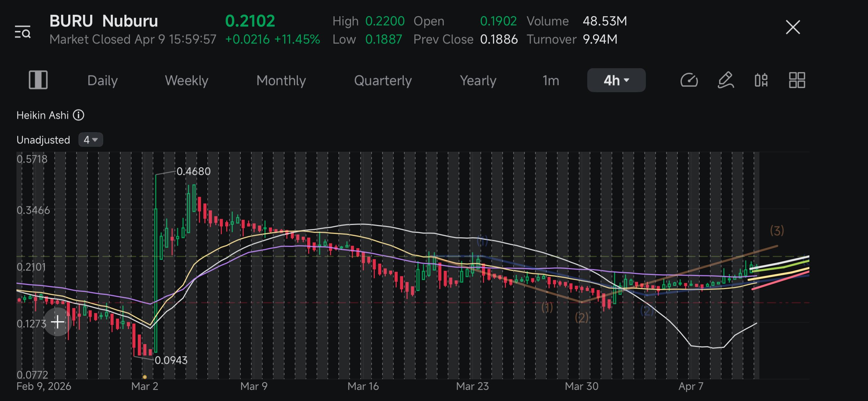Switch to the Monthly timeframe

[281, 81]
